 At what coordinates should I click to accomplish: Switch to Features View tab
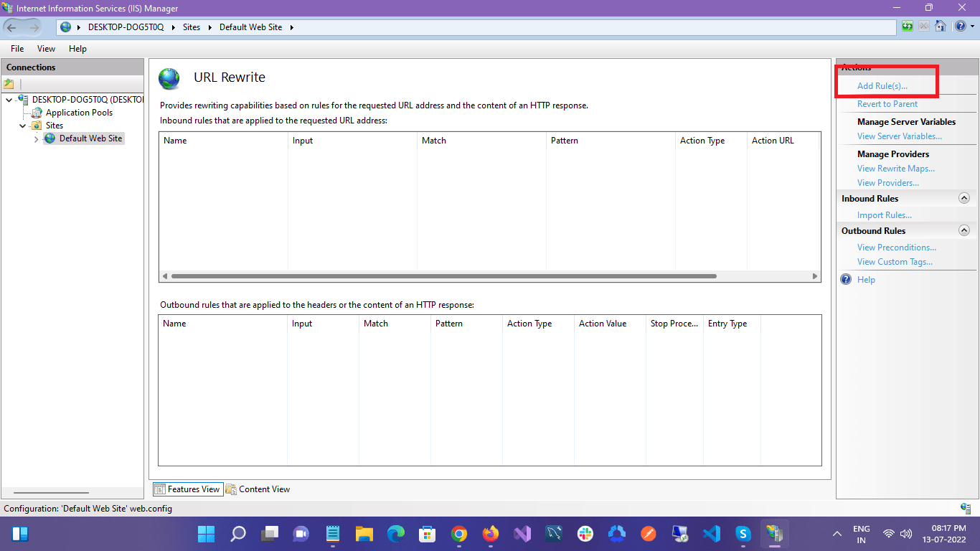pos(188,489)
